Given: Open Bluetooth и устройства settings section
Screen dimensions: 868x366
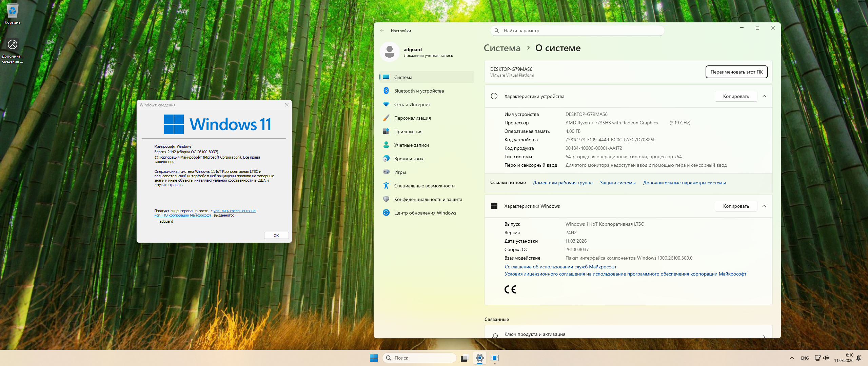Looking at the screenshot, I should 419,91.
